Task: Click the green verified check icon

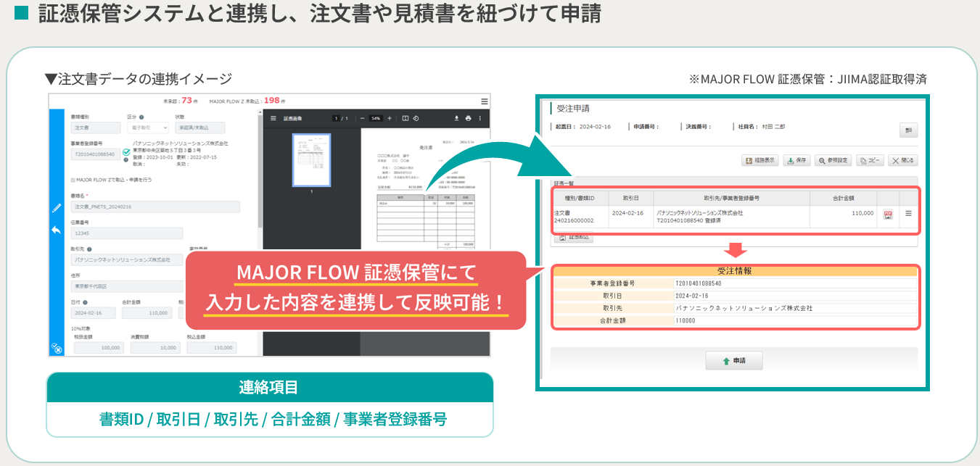Action: [x=126, y=151]
